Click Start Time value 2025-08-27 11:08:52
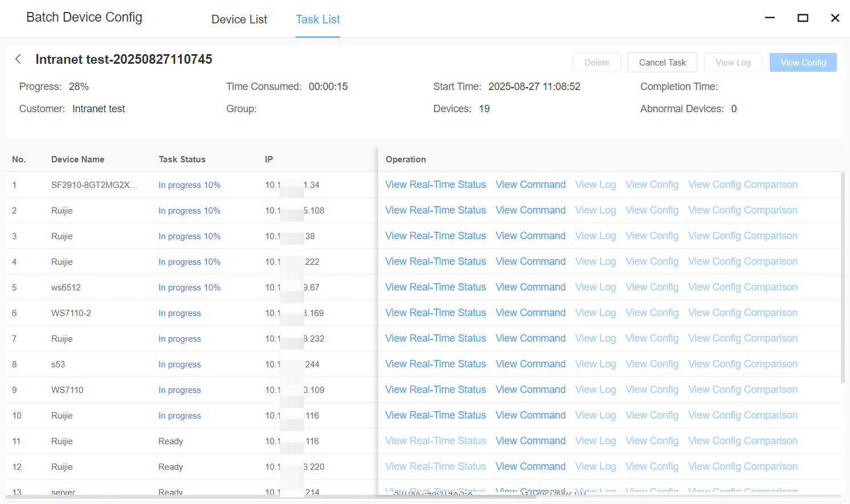This screenshot has width=850, height=504. tap(534, 87)
